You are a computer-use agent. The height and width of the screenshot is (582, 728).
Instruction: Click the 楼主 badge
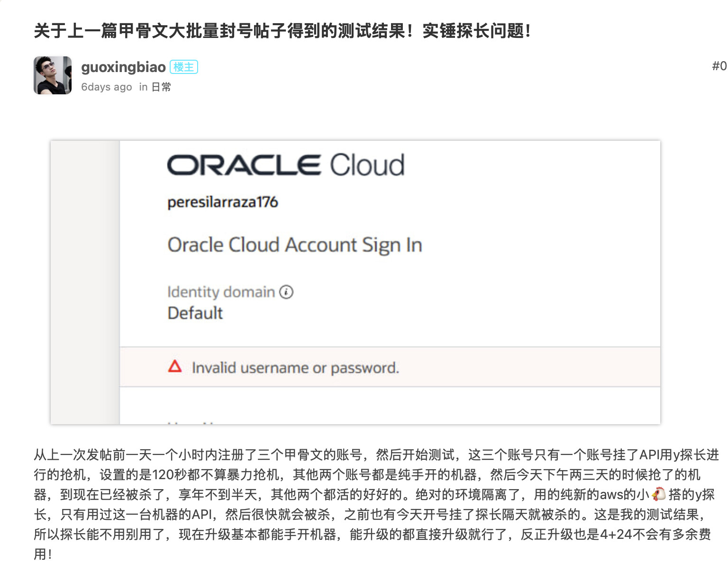tap(184, 67)
